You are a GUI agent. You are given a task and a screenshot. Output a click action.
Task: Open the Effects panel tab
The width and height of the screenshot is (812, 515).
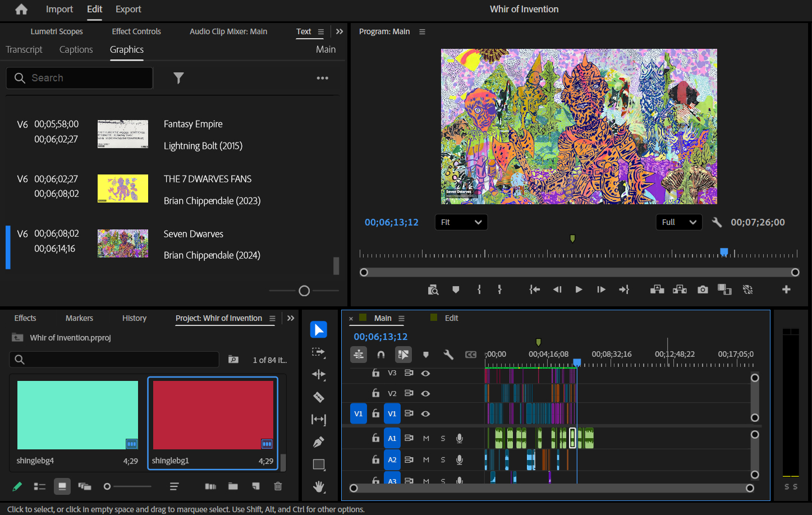point(25,318)
